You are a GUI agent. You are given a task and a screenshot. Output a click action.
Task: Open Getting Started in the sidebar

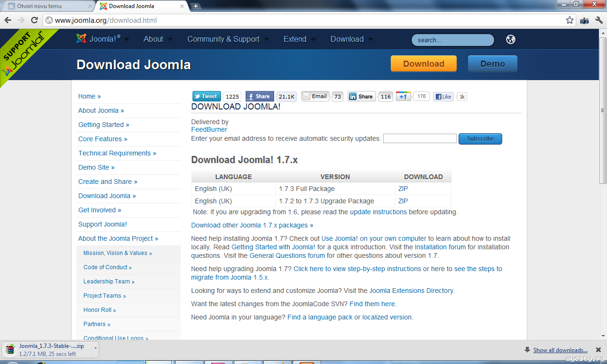[104, 125]
